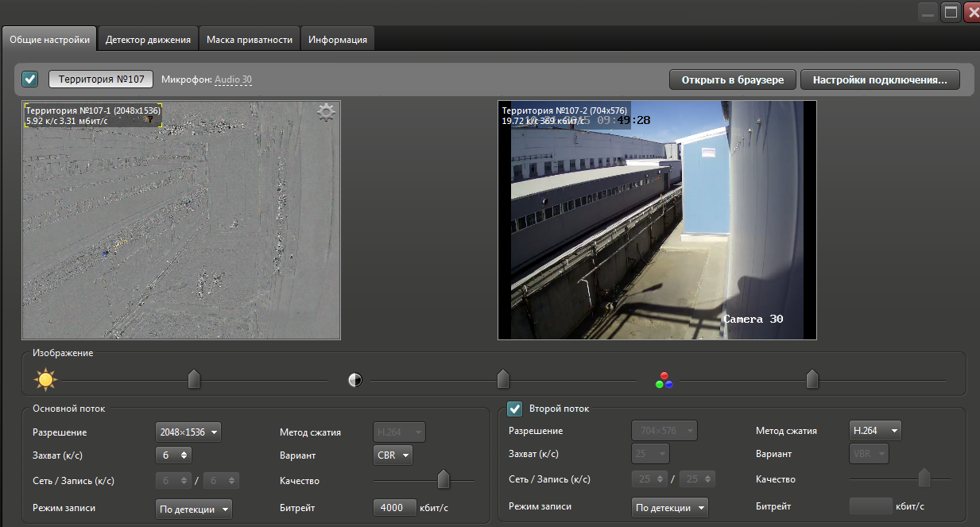Open main stream Режим записи dropdown
This screenshot has width=980, height=527.
point(193,509)
